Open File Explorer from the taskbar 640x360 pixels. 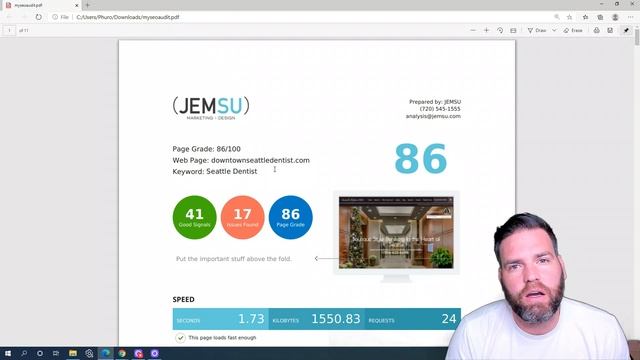tap(73, 353)
